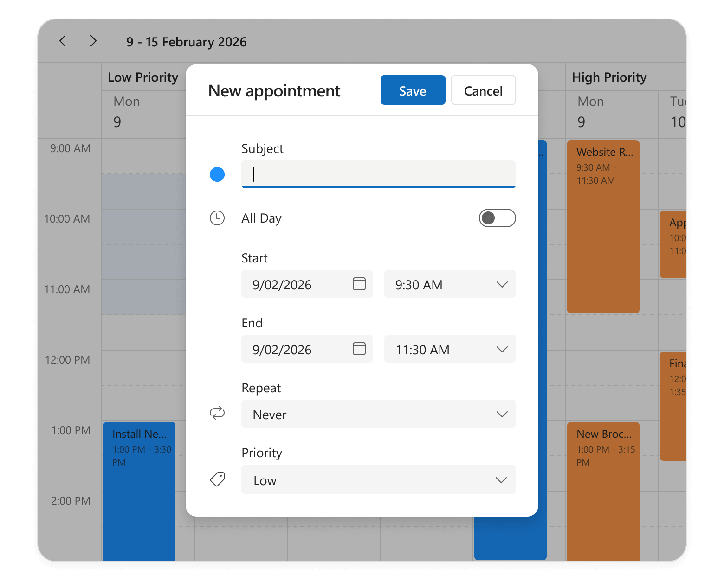Click the 10:00 AM time label
Screen dimensions: 724x588
67,219
